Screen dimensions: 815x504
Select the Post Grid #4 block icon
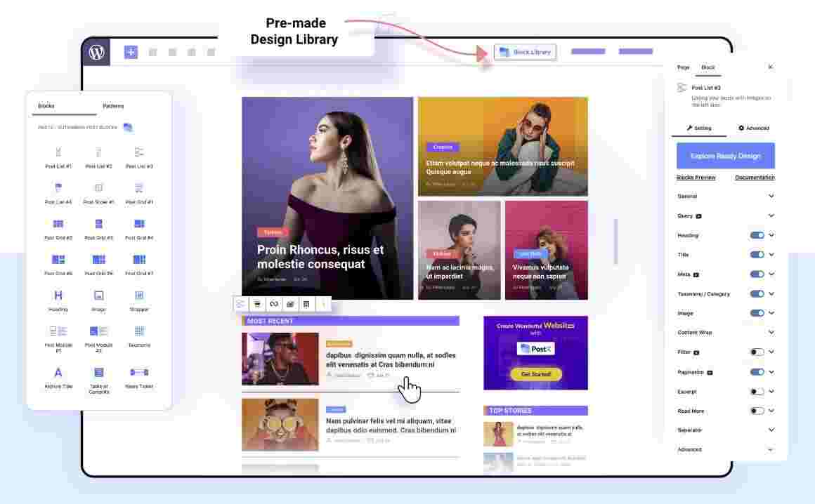(139, 224)
